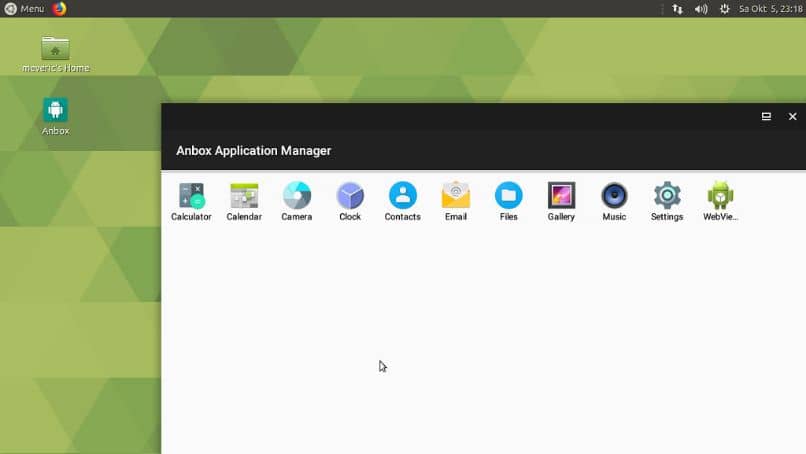The image size is (806, 454).
Task: Launch the Clock app
Action: (x=350, y=202)
